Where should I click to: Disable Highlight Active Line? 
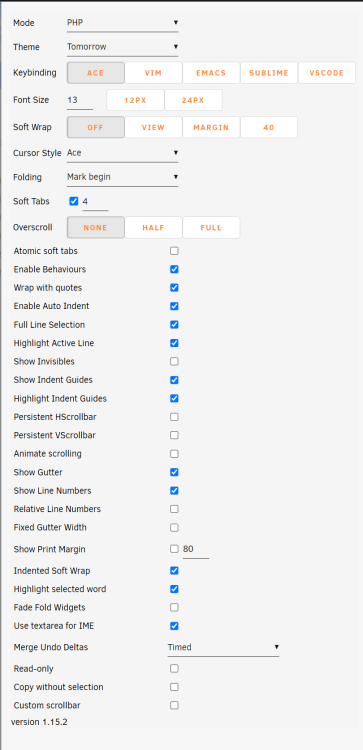[175, 343]
